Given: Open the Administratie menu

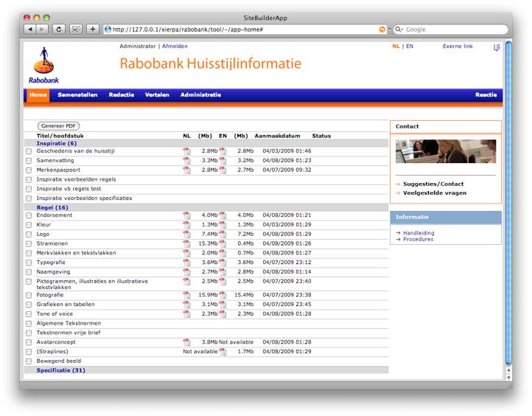Looking at the screenshot, I should coord(200,94).
